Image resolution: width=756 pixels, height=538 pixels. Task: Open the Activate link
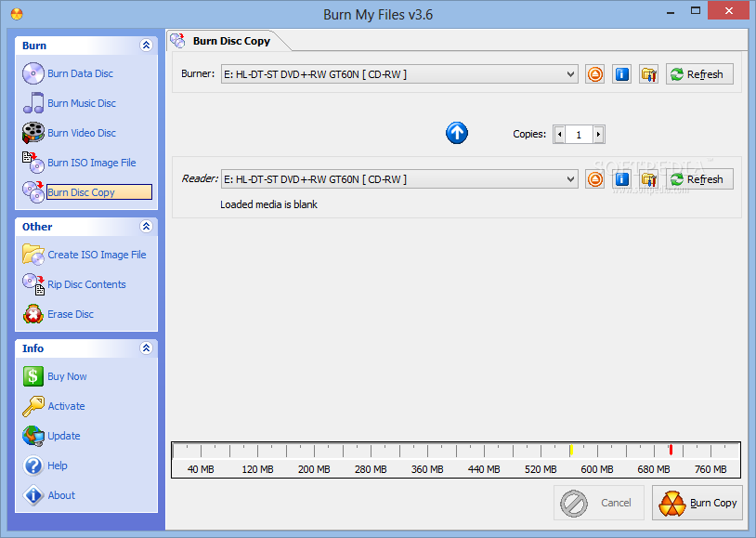[66, 406]
